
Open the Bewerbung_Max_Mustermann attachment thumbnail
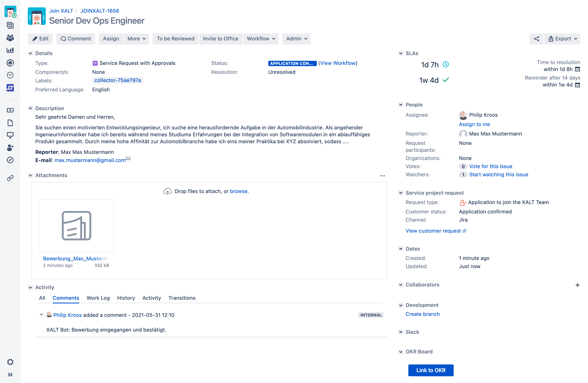coord(76,226)
